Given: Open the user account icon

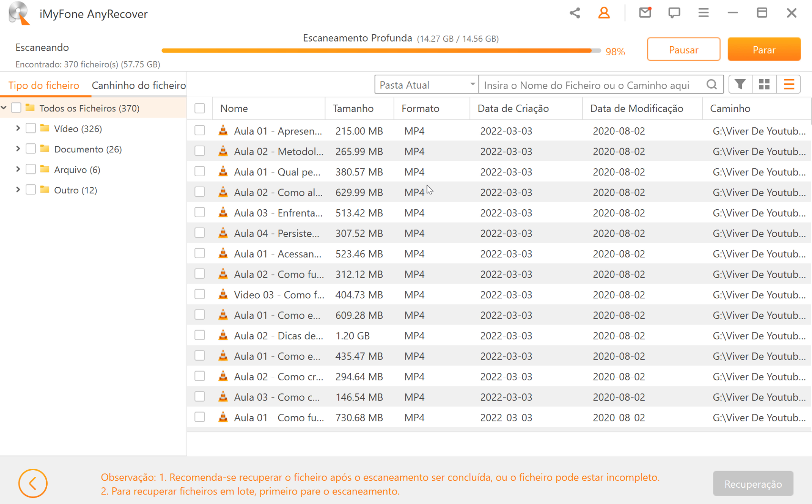Looking at the screenshot, I should (x=604, y=13).
